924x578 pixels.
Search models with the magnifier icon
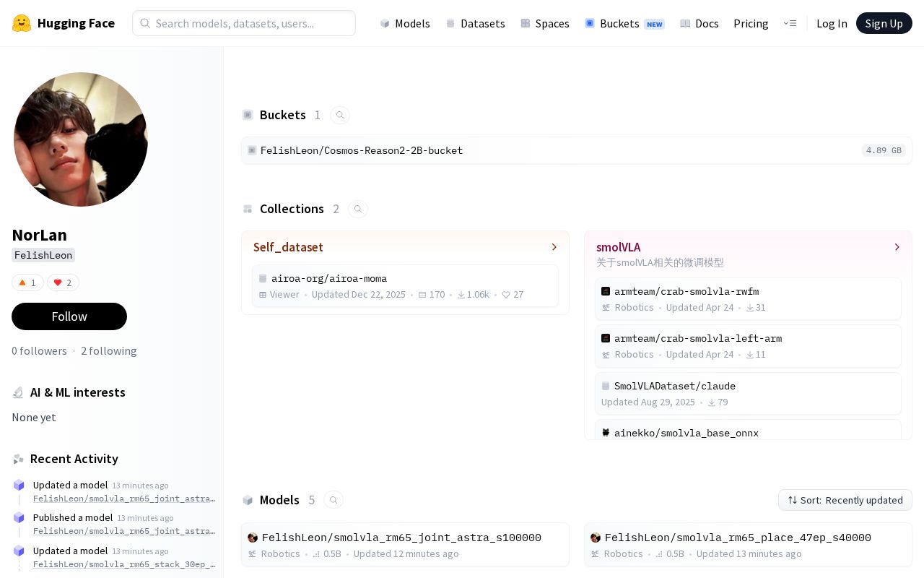click(334, 500)
